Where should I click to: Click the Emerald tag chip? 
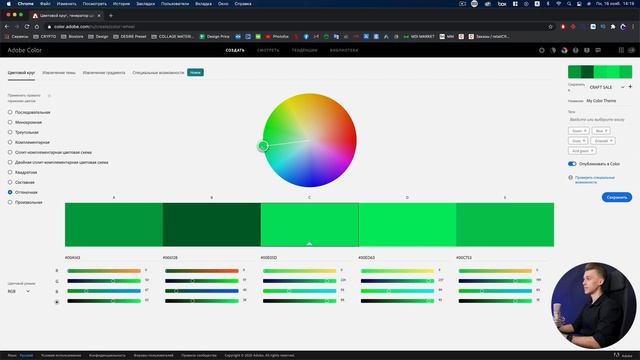coord(603,140)
